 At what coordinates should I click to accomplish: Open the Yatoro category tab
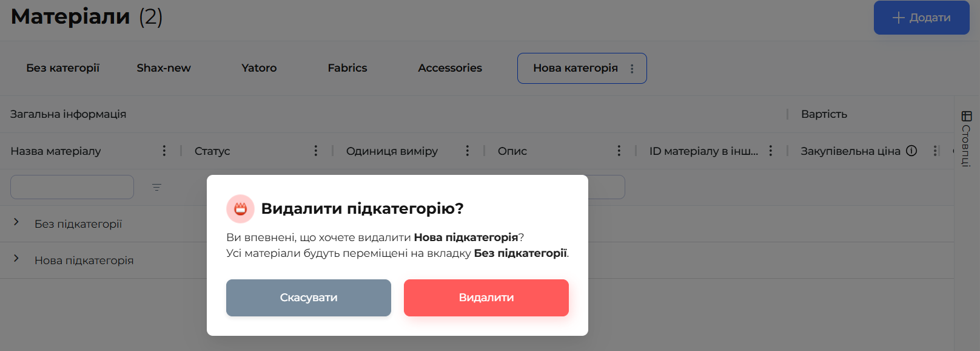(259, 68)
